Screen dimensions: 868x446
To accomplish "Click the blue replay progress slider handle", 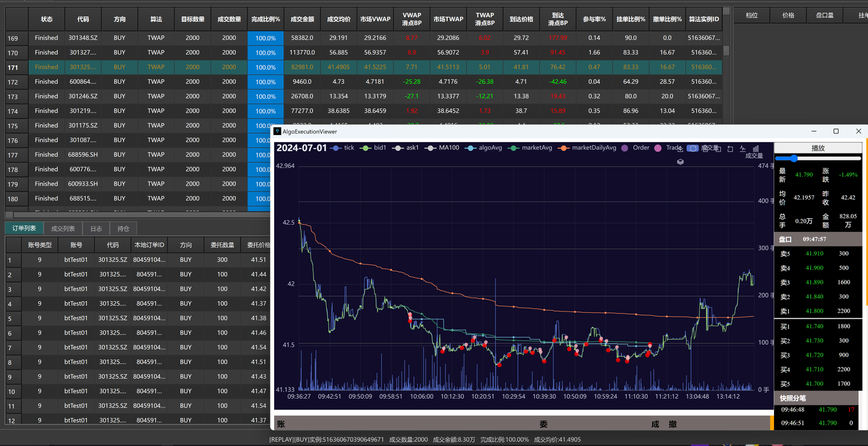I will coord(794,159).
